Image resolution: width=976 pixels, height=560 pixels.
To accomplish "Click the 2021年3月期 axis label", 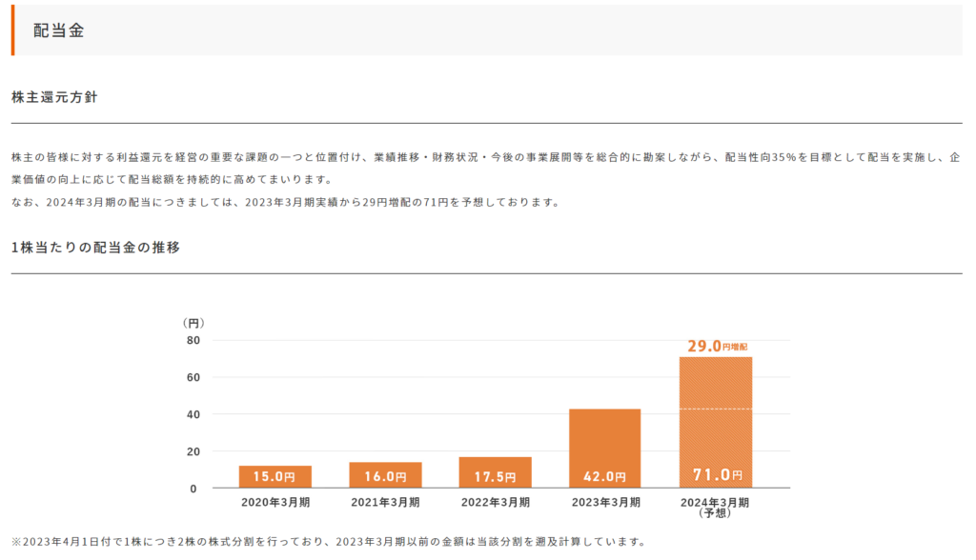I will click(385, 502).
